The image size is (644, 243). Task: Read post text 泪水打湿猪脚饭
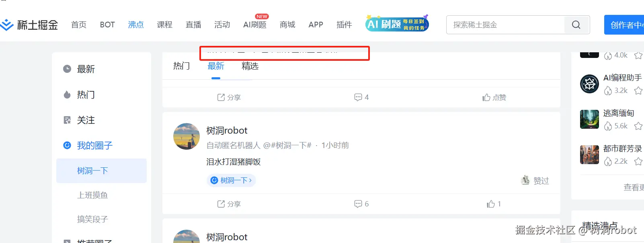[234, 162]
